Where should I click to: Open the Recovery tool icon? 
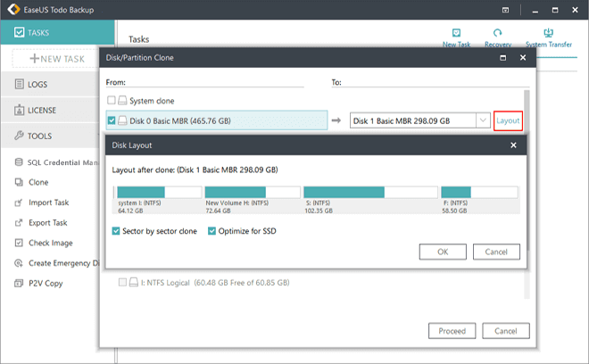pos(497,36)
